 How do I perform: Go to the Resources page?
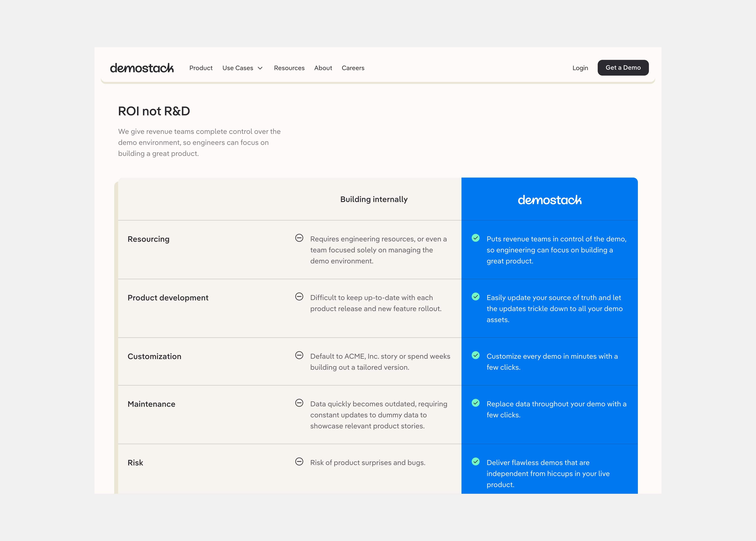[289, 68]
